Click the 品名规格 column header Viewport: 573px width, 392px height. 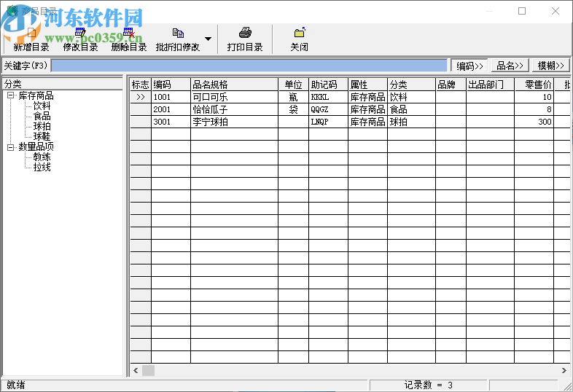point(234,85)
